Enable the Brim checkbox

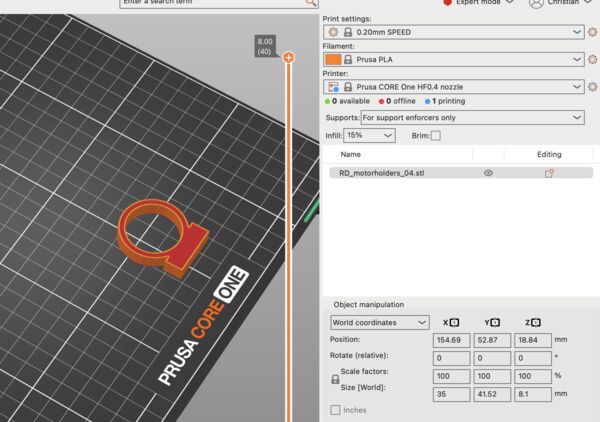(435, 135)
